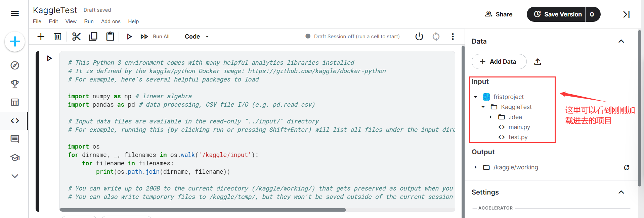
Task: Click the add cell plus icon in toolbar
Action: pos(41,37)
